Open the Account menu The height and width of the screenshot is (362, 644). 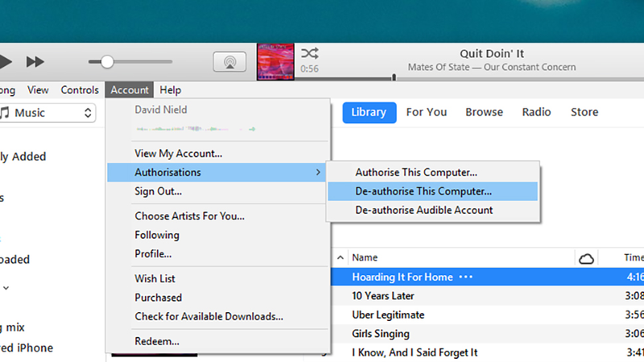pos(130,90)
